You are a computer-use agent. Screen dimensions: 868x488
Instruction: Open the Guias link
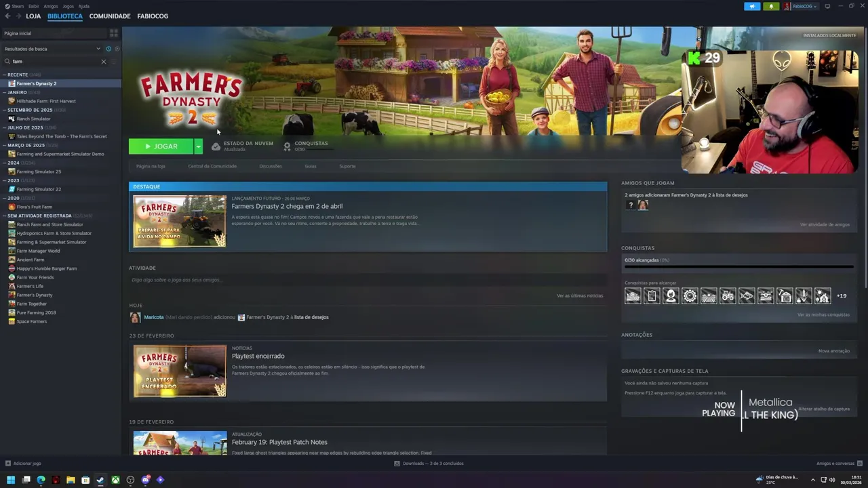tap(311, 166)
